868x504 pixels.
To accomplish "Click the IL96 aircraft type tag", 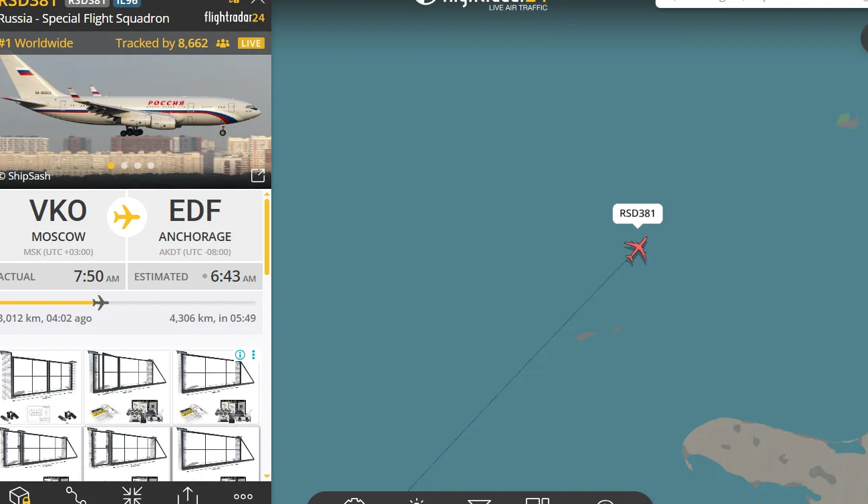I will [126, 3].
